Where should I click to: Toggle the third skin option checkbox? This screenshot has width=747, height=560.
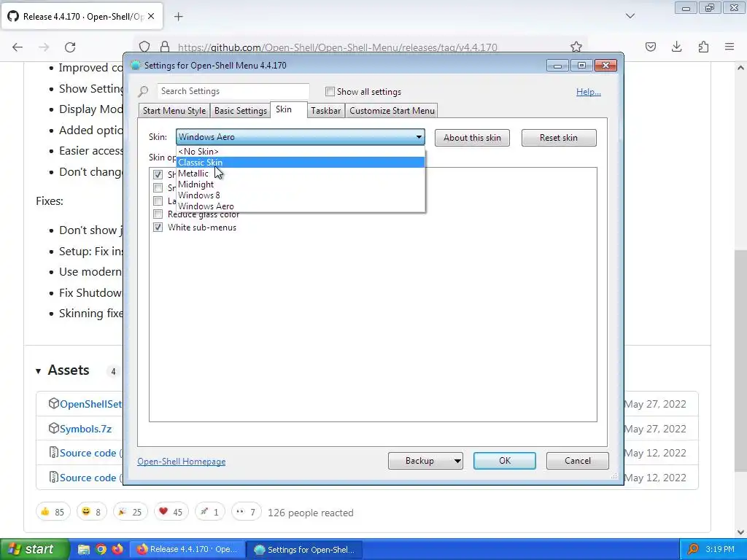coord(158,201)
